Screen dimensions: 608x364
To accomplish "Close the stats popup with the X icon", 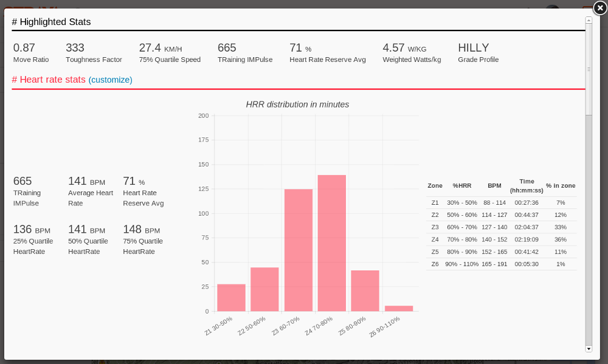I will point(599,8).
